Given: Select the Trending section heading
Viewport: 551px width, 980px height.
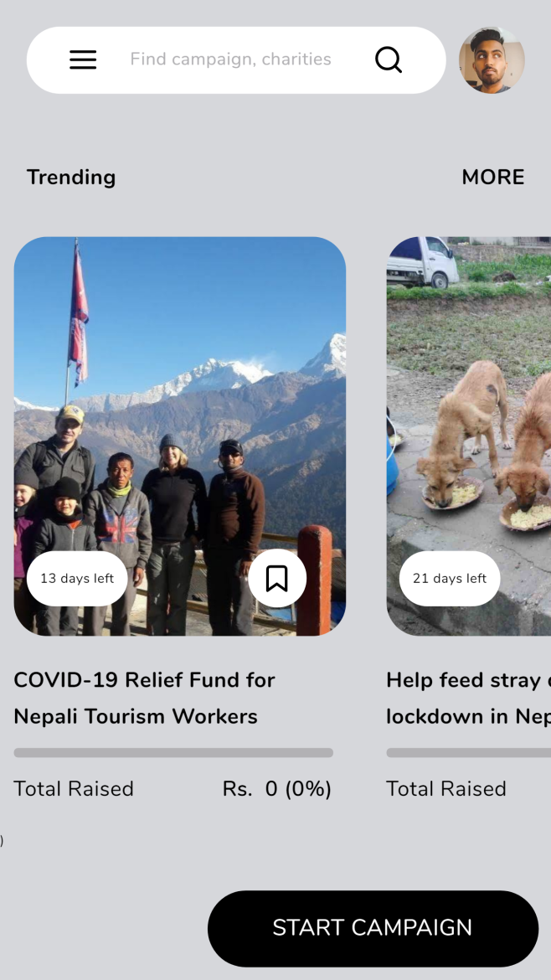Looking at the screenshot, I should 70,177.
